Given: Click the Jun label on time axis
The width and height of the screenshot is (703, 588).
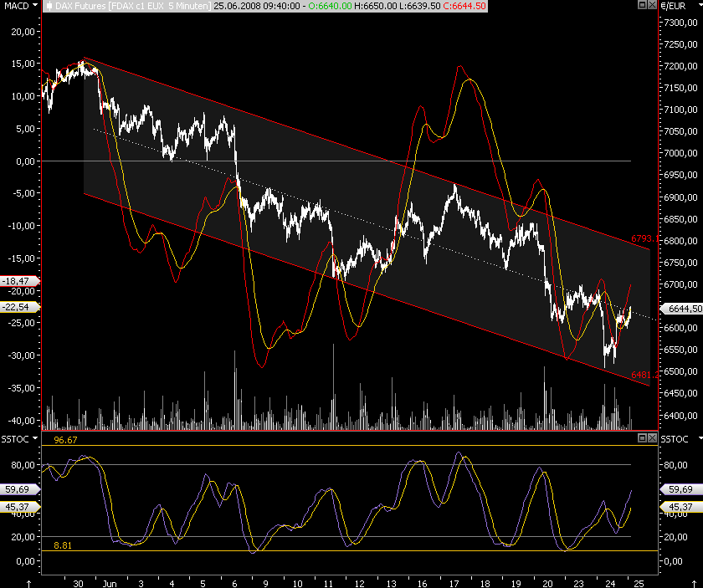Looking at the screenshot, I should click(x=110, y=584).
